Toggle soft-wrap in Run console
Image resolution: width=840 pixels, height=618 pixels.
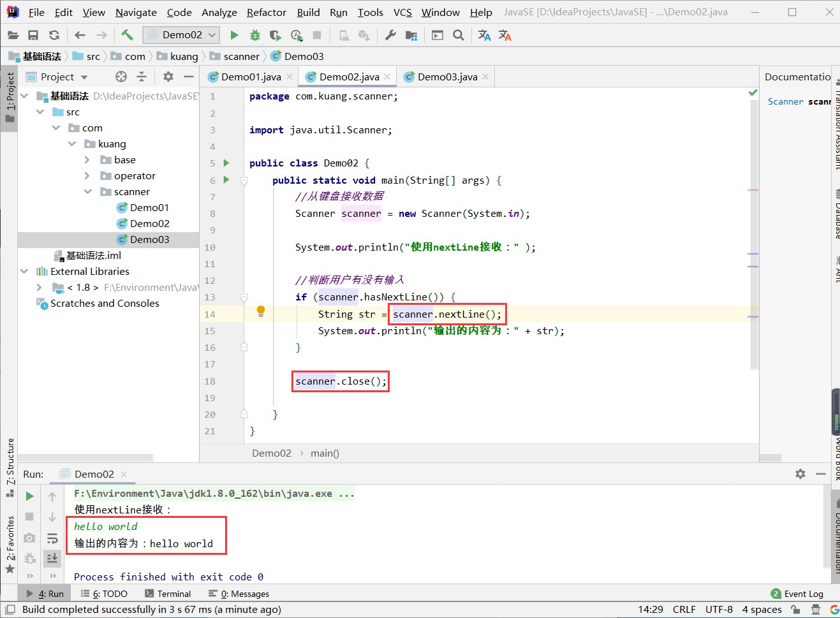tap(52, 538)
